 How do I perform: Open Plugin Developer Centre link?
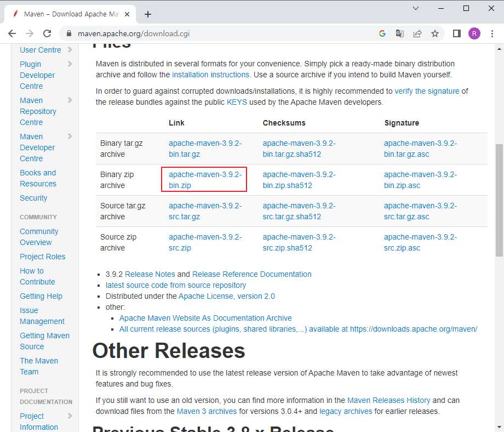pos(37,75)
